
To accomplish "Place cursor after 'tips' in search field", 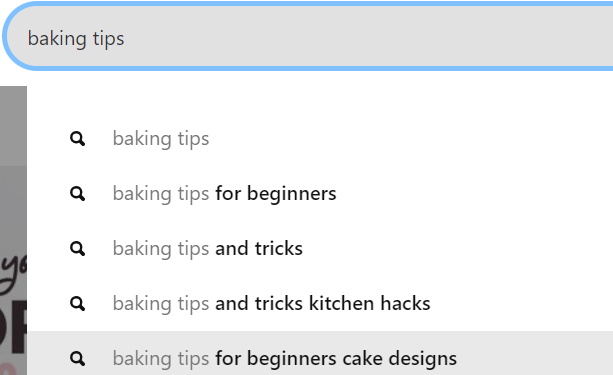I will (x=125, y=38).
